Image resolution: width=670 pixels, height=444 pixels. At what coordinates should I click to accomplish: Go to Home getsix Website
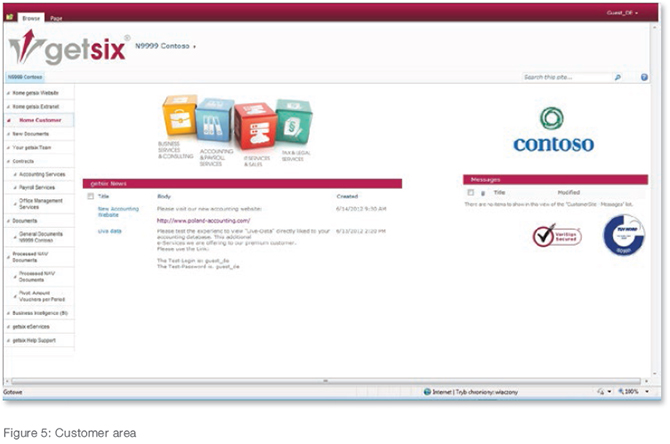(35, 93)
